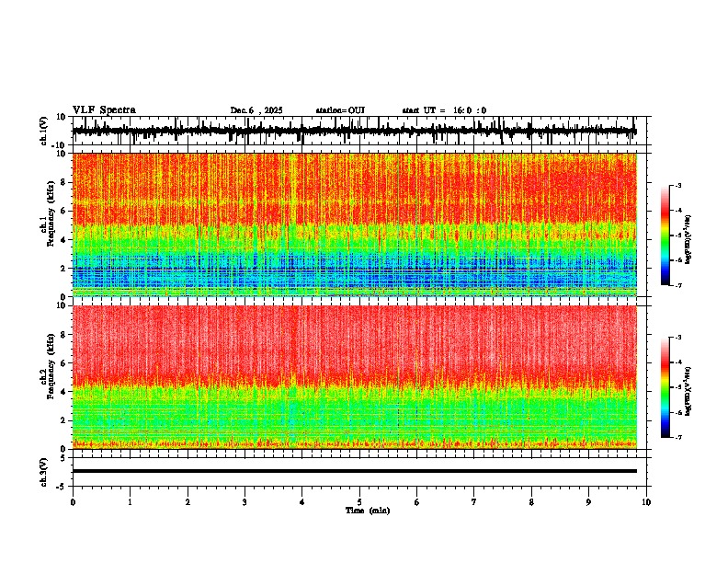Click the "-3" label on ch.1 color bar

[x=678, y=185]
